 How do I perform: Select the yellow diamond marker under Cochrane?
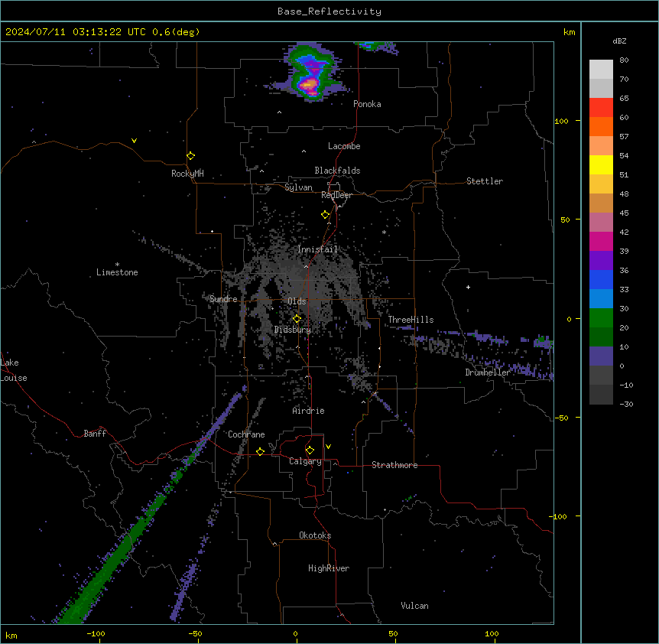coord(260,451)
